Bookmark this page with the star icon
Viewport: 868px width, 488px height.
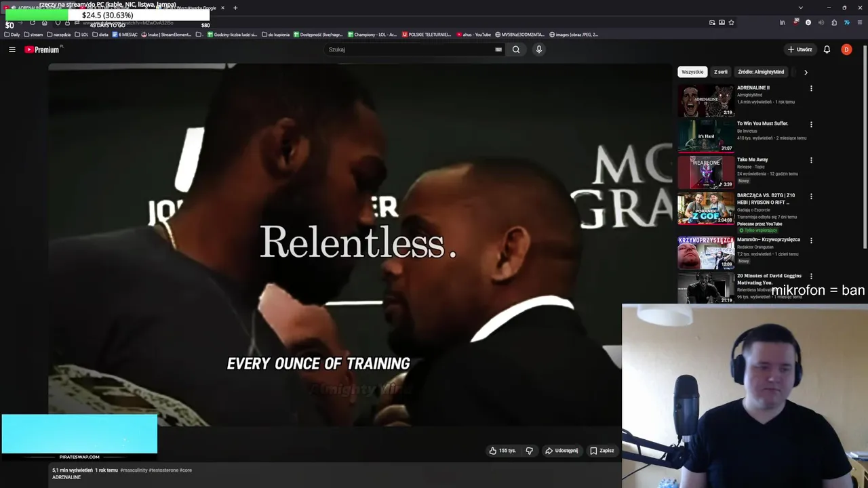731,22
